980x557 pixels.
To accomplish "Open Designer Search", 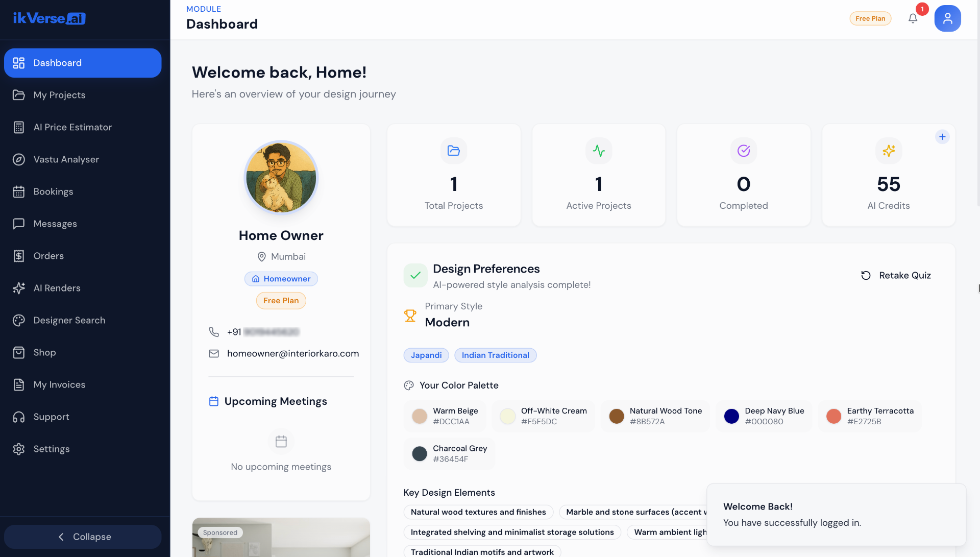I will pyautogui.click(x=83, y=320).
